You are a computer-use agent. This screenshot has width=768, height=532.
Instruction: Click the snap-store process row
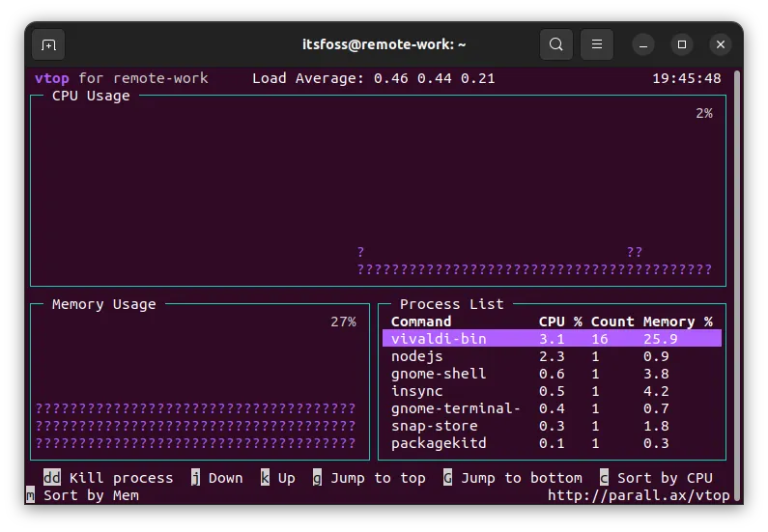pos(552,426)
